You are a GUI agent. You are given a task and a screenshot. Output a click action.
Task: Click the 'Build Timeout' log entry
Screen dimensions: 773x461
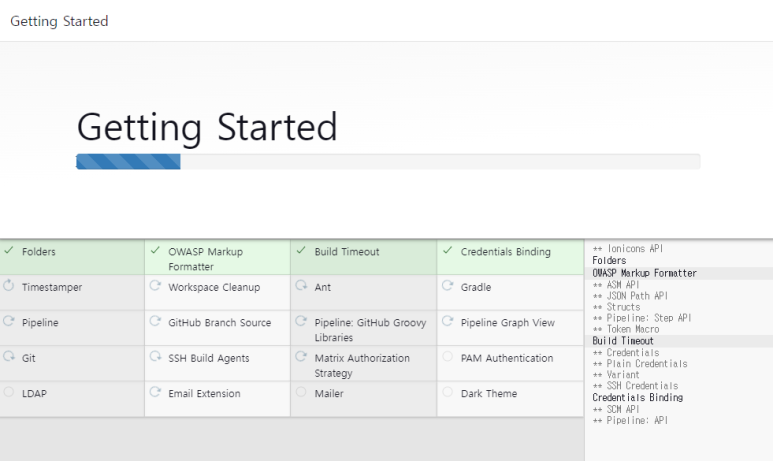coord(623,341)
